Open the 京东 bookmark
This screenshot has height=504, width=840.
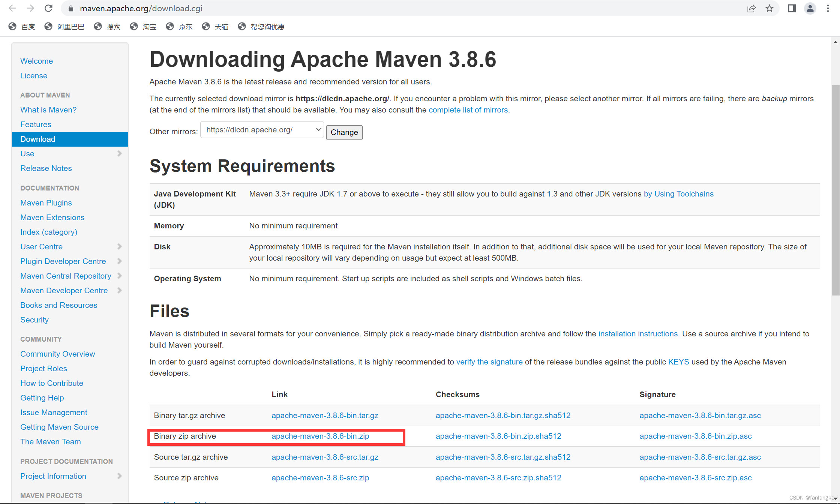pyautogui.click(x=179, y=27)
